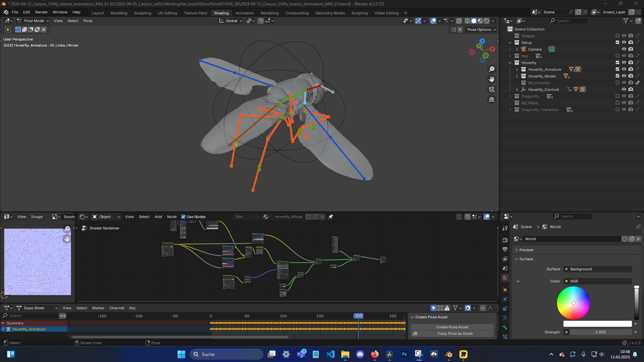
Task: Select solid viewport shading mode
Action: click(474, 21)
